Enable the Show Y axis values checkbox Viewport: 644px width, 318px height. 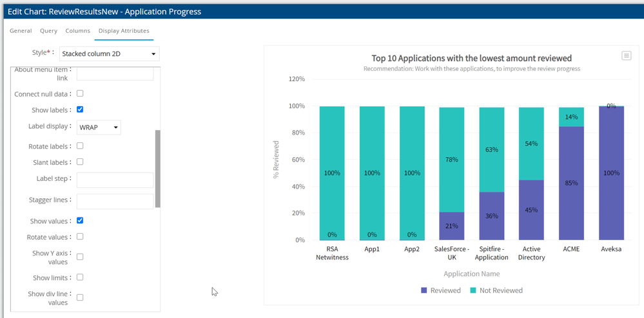pyautogui.click(x=80, y=256)
